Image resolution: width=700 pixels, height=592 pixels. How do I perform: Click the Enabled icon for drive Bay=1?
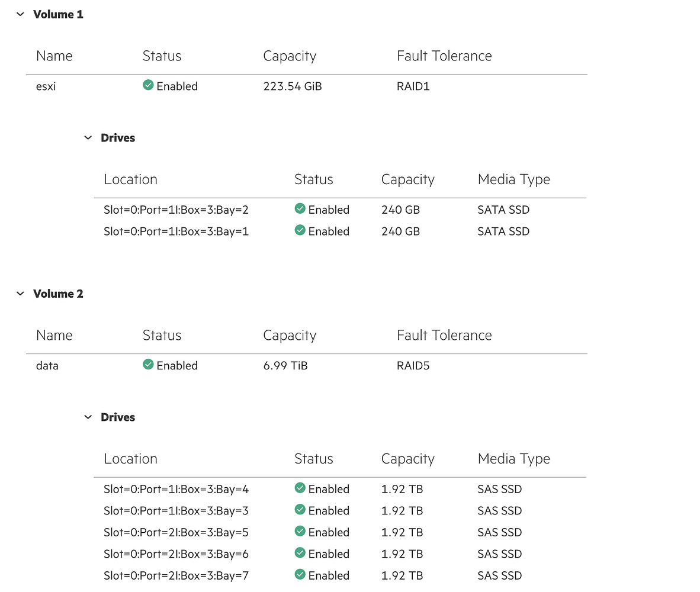pyautogui.click(x=300, y=231)
